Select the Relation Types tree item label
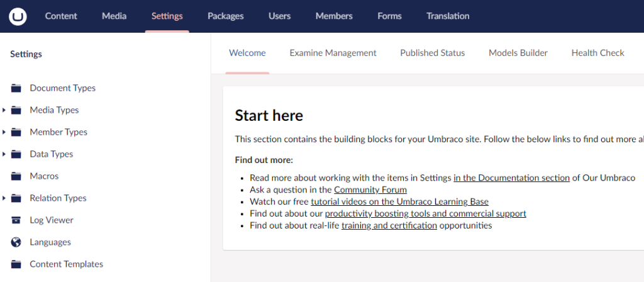This screenshot has height=282, width=644. pyautogui.click(x=58, y=198)
